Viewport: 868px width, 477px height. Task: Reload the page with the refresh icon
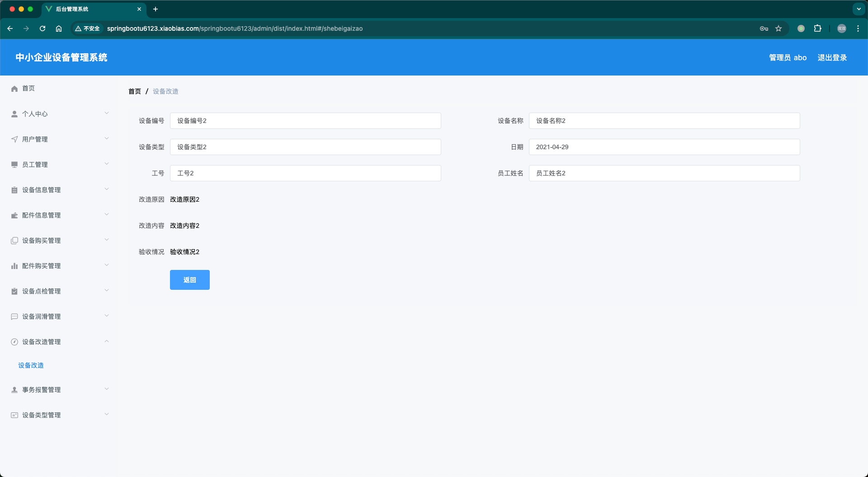[x=42, y=28]
